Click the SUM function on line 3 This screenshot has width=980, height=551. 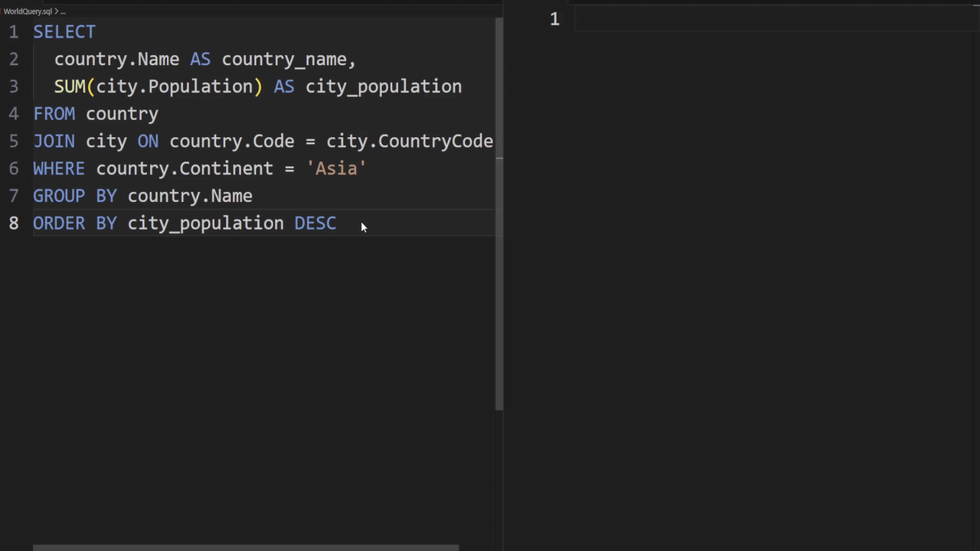70,86
